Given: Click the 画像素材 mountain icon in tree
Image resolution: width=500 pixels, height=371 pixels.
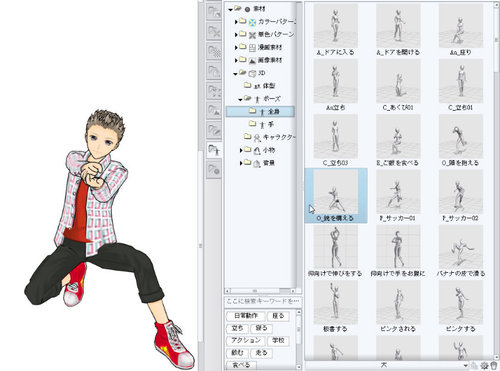Looking at the screenshot, I should pos(252,60).
